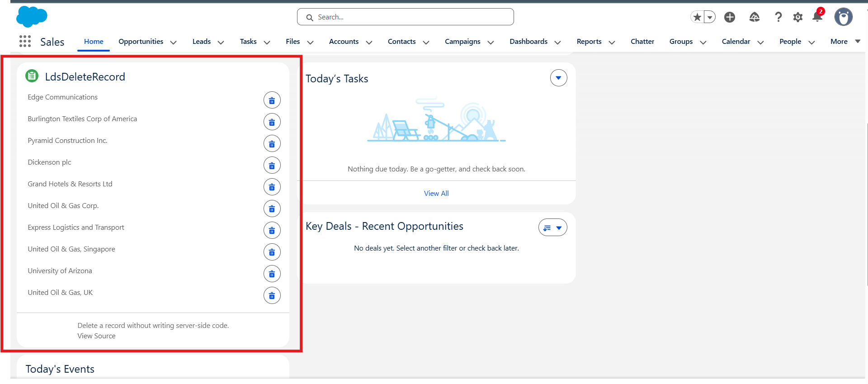Add this page to Favorites star

[x=697, y=17]
